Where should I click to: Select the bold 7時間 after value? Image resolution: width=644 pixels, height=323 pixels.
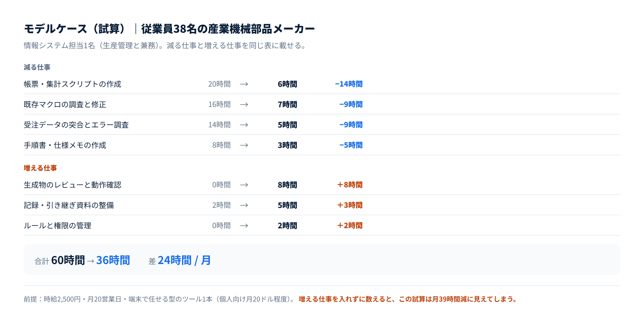point(287,105)
